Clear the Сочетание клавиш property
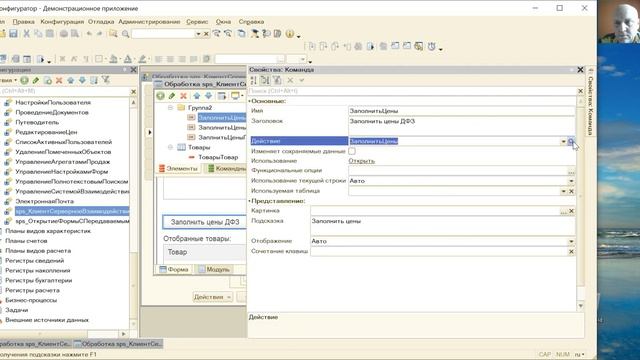The height and width of the screenshot is (360, 640). (x=571, y=251)
